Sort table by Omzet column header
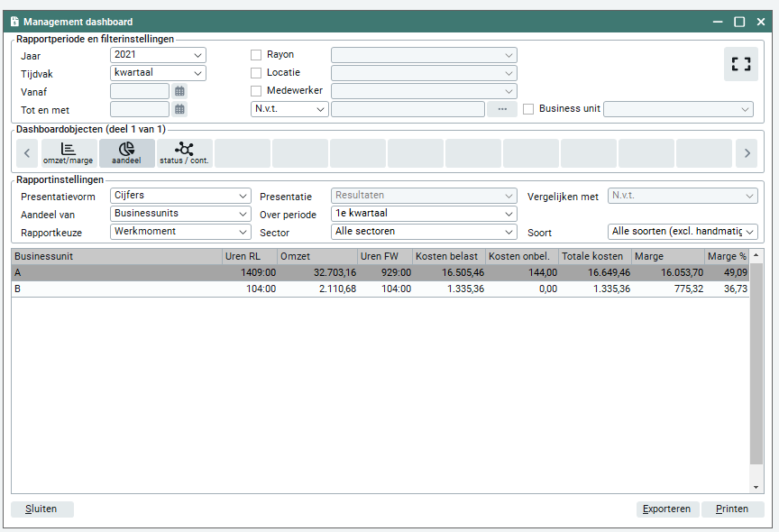Screen dimensions: 779x532 [317, 256]
